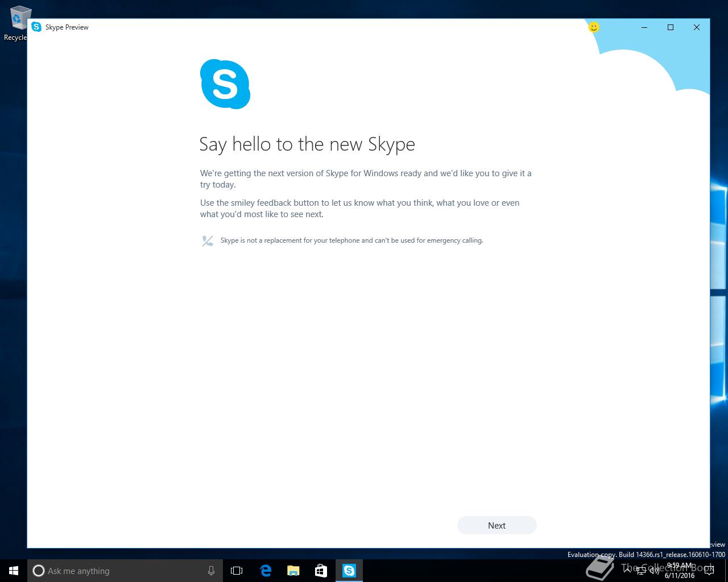Click the Skype taskbar icon
The width and height of the screenshot is (728, 582).
tap(349, 571)
